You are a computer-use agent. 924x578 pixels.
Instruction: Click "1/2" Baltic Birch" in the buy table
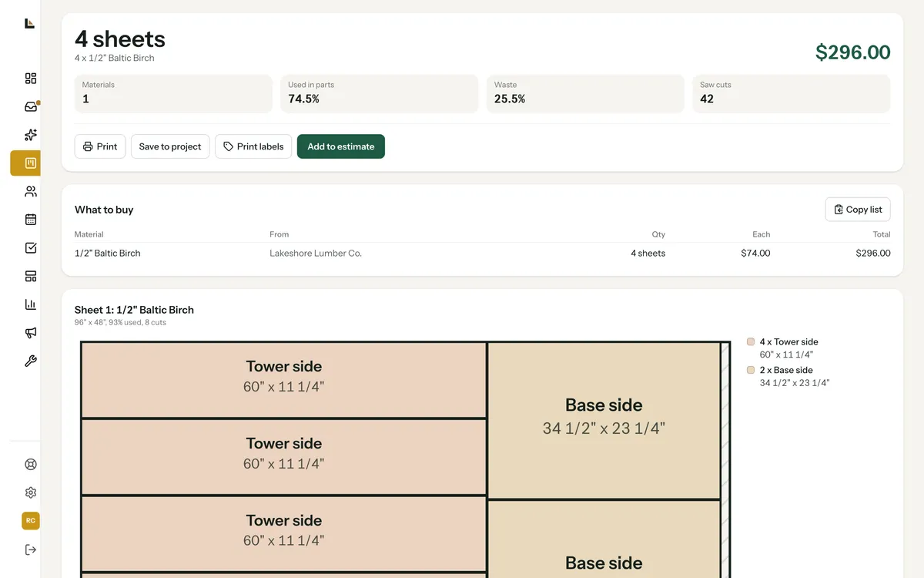108,253
